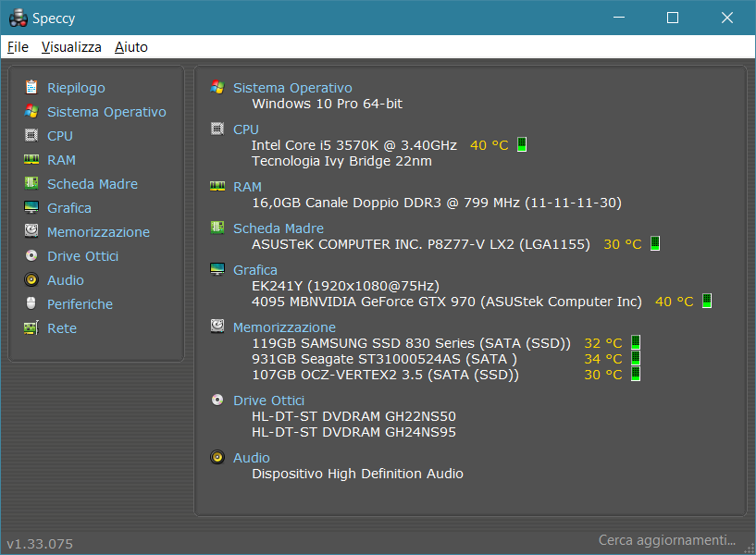Click the Grafica monitor icon in sidebar
Screen dimensions: 756x555
point(31,207)
